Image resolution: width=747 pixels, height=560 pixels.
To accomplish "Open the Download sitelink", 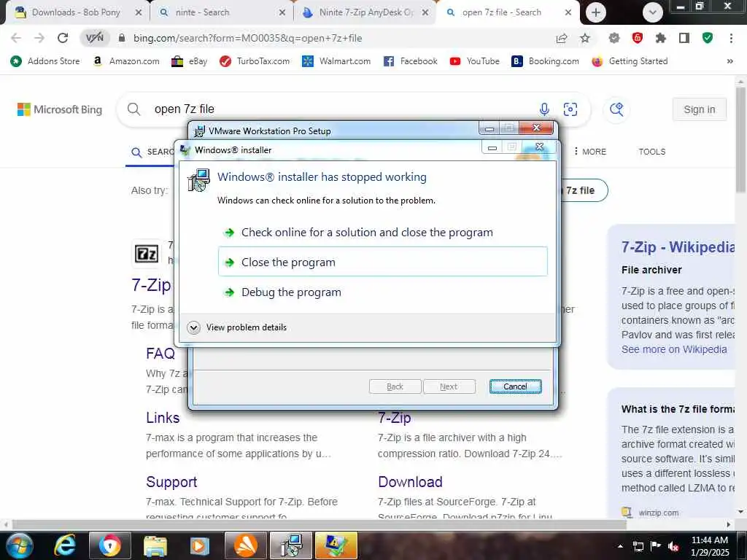I will 410,482.
